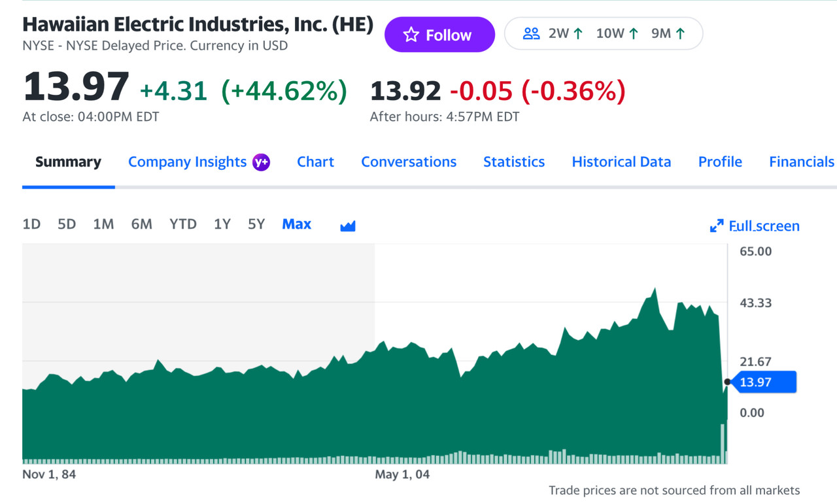This screenshot has height=504, width=837.
Task: Click the company name Hawaiian Electric Industries heading
Action: click(198, 24)
